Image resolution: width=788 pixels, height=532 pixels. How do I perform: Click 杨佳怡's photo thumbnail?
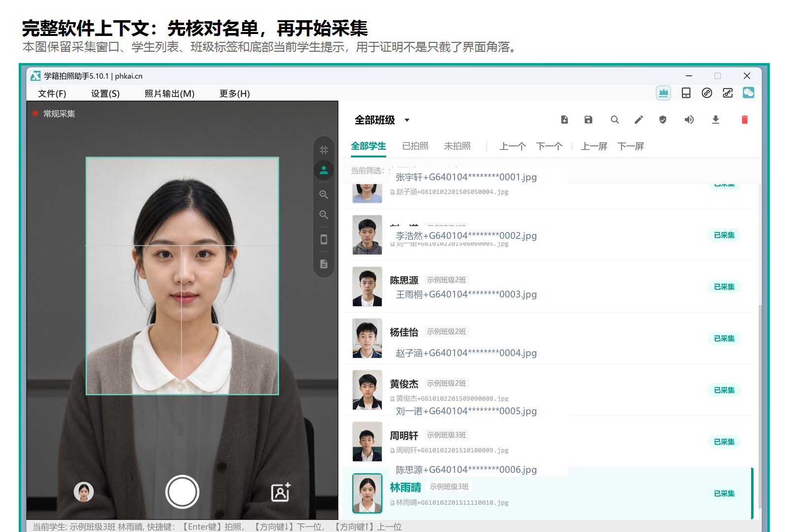pos(367,338)
